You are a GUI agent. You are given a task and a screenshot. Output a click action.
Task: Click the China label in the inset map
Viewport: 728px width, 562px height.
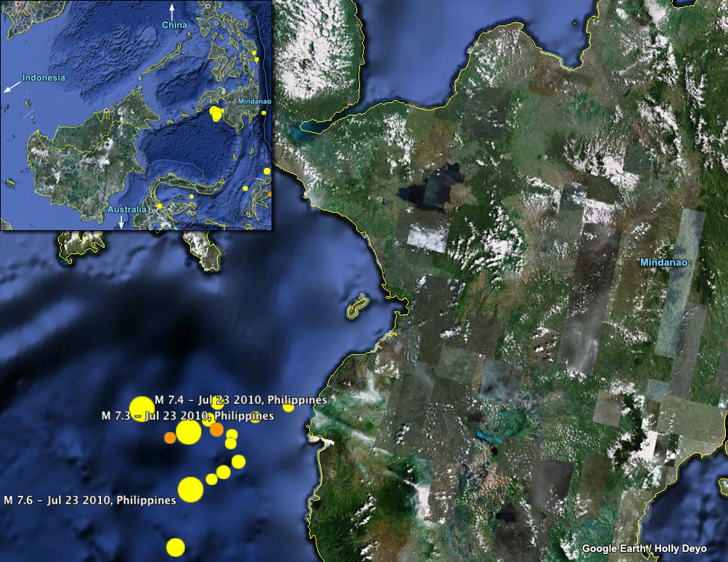[x=174, y=25]
